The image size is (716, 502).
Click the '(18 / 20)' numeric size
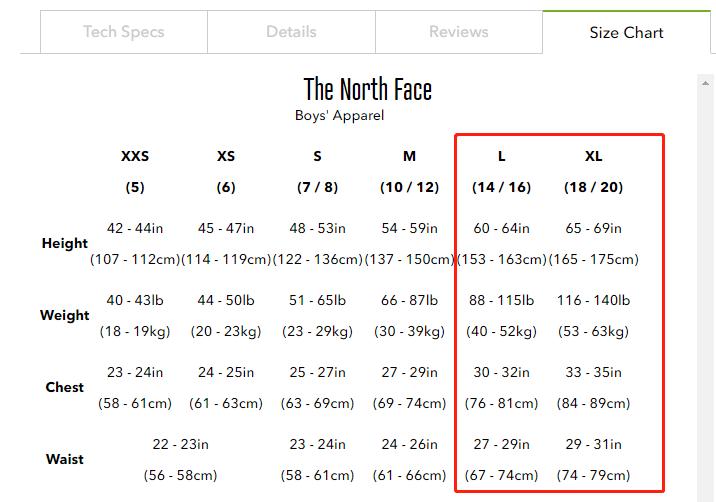[x=594, y=187]
